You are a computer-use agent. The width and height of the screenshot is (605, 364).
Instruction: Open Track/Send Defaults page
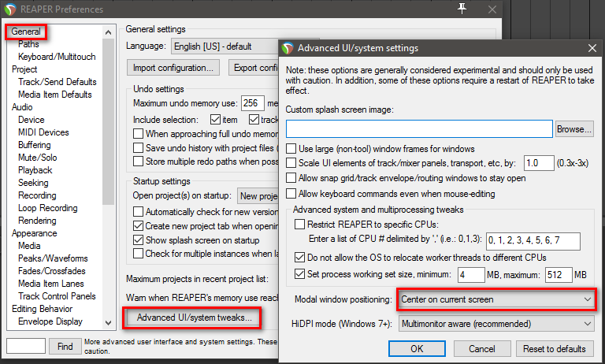(57, 82)
